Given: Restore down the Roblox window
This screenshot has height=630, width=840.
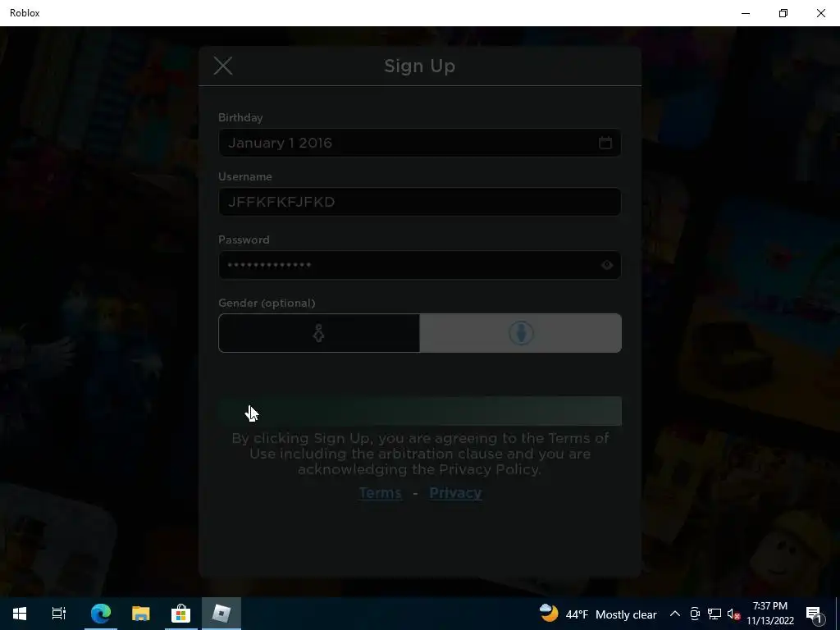Looking at the screenshot, I should [x=783, y=13].
